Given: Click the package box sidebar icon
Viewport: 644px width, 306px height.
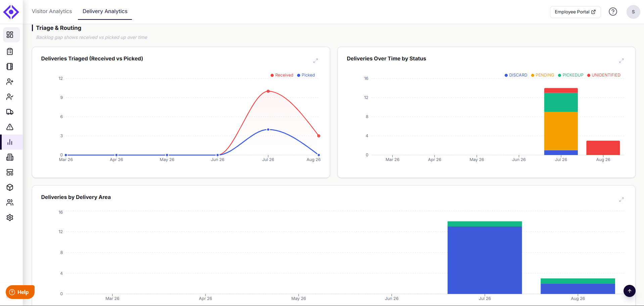Looking at the screenshot, I should click(10, 187).
